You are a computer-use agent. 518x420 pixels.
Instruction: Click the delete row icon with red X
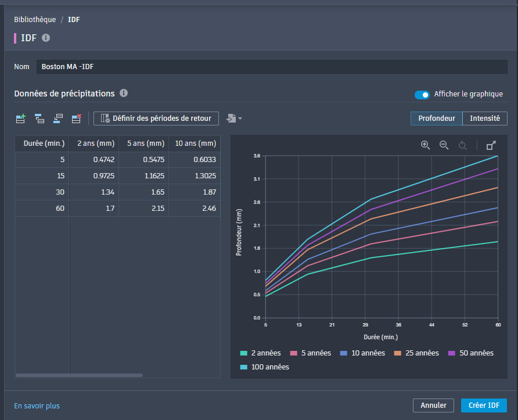77,119
